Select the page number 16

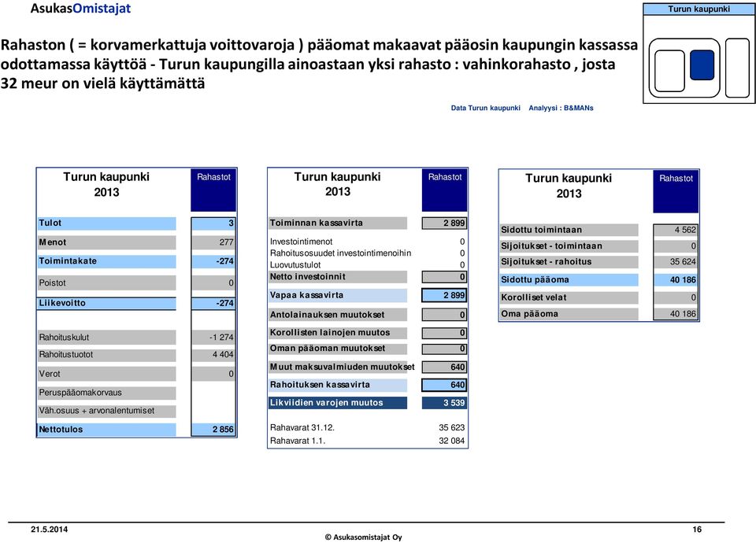point(697,530)
